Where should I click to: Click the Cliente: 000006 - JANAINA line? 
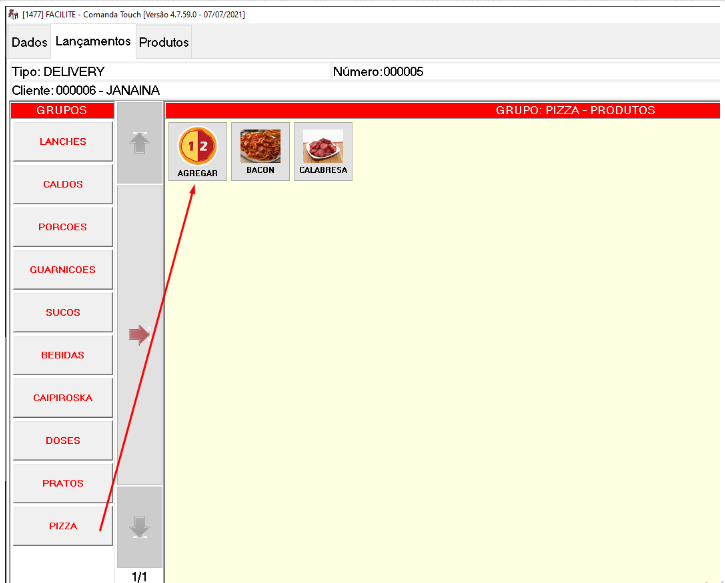point(365,90)
